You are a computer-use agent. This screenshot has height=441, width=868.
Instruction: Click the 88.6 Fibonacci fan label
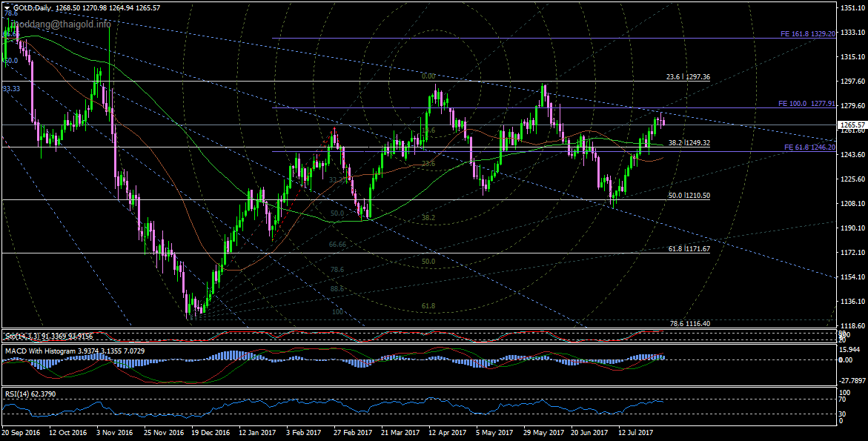337,289
